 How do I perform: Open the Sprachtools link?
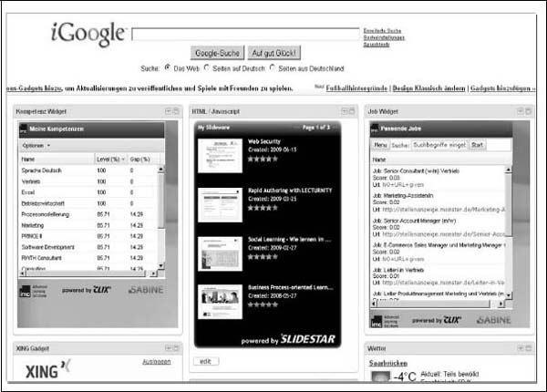coord(377,45)
